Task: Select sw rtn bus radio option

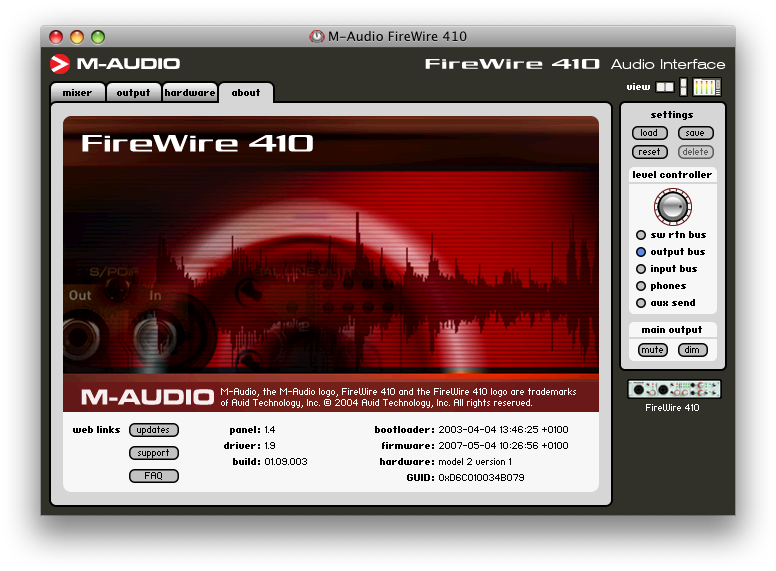Action: coord(641,235)
